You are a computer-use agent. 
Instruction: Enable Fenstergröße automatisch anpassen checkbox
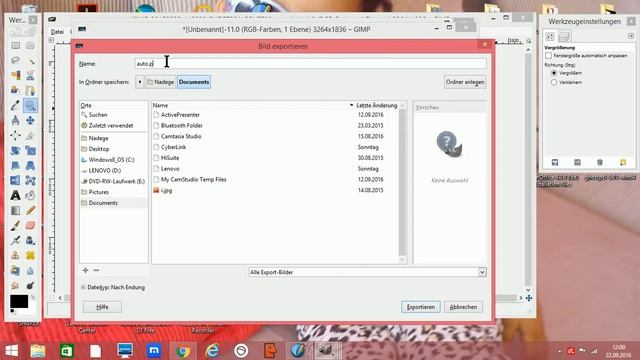[x=549, y=56]
